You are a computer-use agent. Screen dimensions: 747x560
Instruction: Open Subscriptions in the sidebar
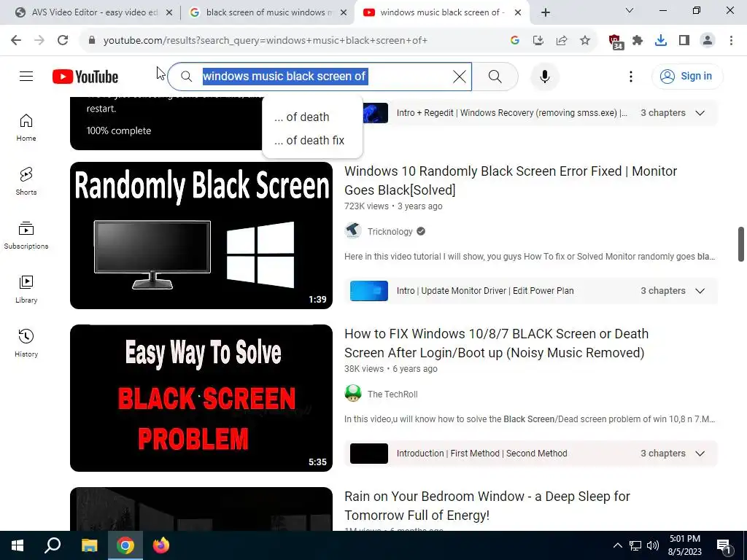[26, 236]
